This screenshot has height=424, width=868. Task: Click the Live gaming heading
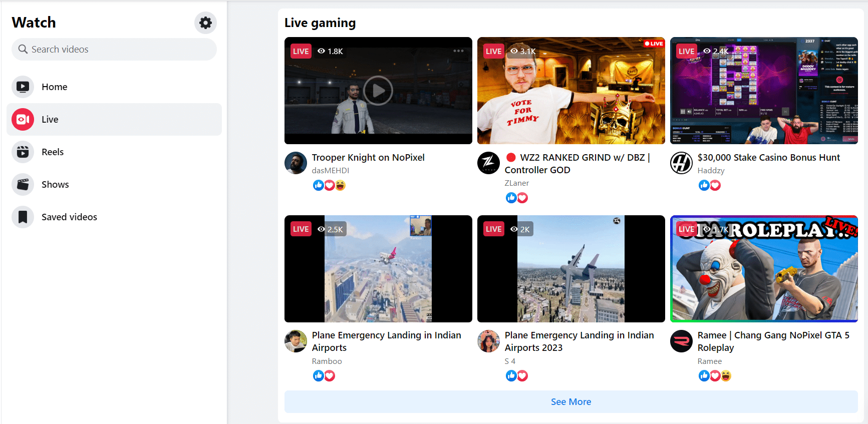320,23
